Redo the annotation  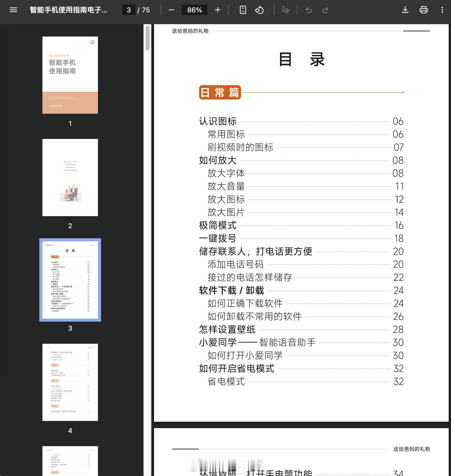pyautogui.click(x=325, y=10)
